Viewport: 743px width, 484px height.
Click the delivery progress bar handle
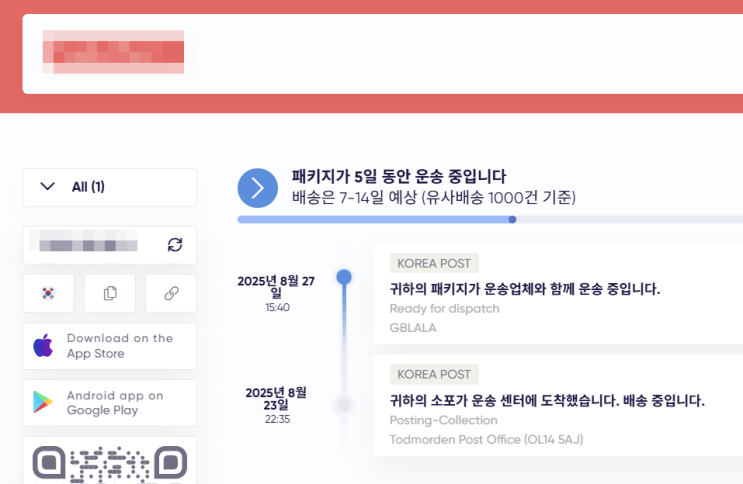click(512, 219)
